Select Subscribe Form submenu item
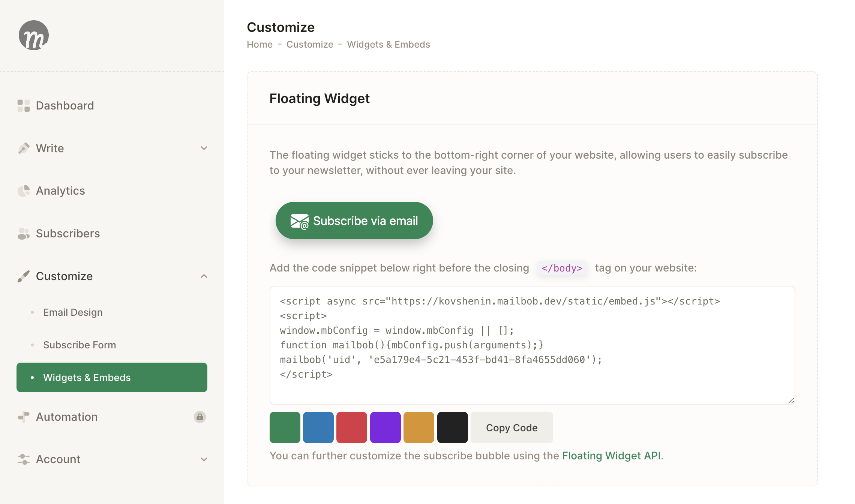 click(79, 345)
